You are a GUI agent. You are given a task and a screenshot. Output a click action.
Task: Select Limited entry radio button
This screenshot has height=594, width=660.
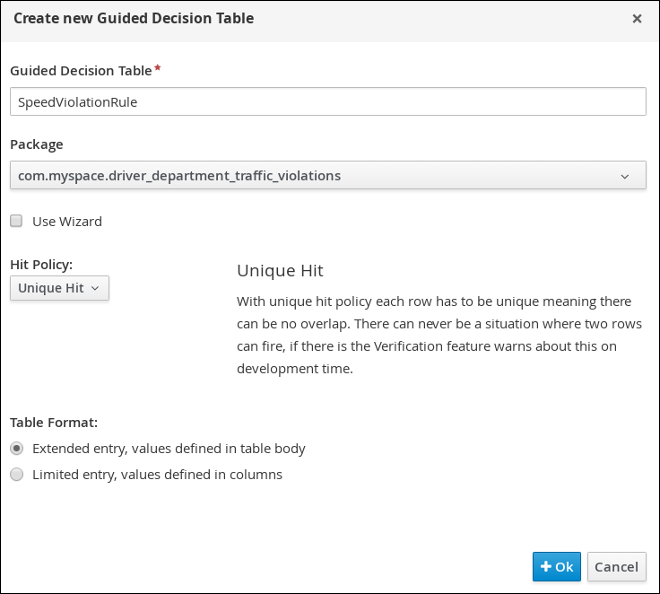click(x=17, y=474)
